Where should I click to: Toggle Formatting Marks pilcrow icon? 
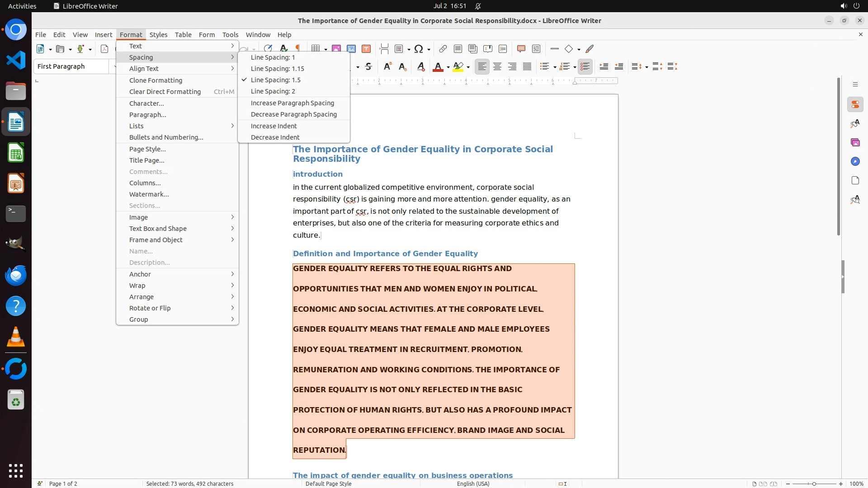pos(298,48)
